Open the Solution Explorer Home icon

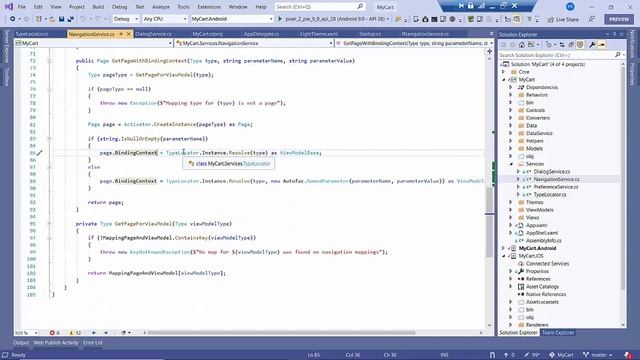click(522, 45)
